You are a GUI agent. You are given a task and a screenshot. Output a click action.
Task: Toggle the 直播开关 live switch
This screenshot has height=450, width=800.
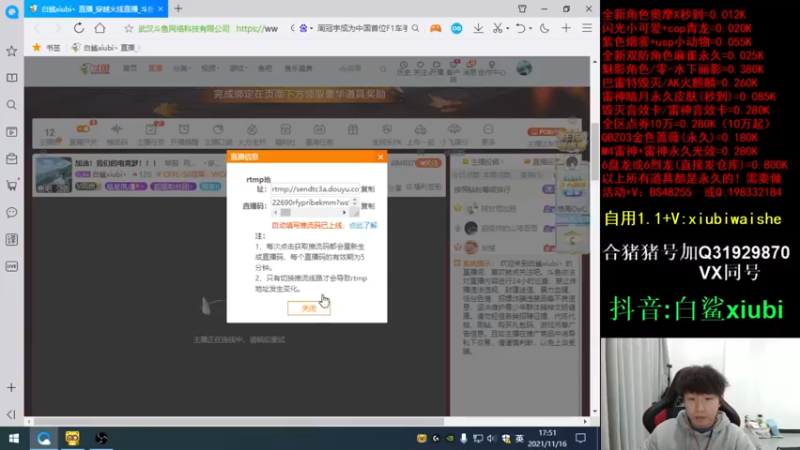[83, 135]
